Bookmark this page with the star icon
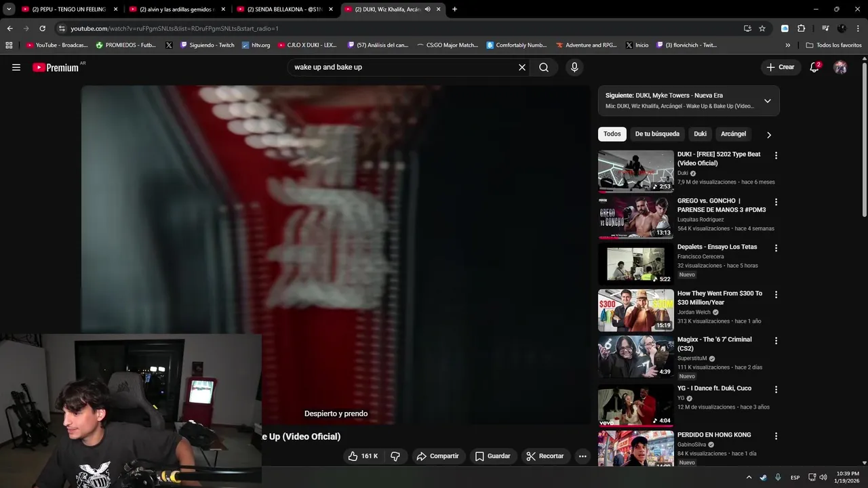The width and height of the screenshot is (868, 488). (762, 28)
